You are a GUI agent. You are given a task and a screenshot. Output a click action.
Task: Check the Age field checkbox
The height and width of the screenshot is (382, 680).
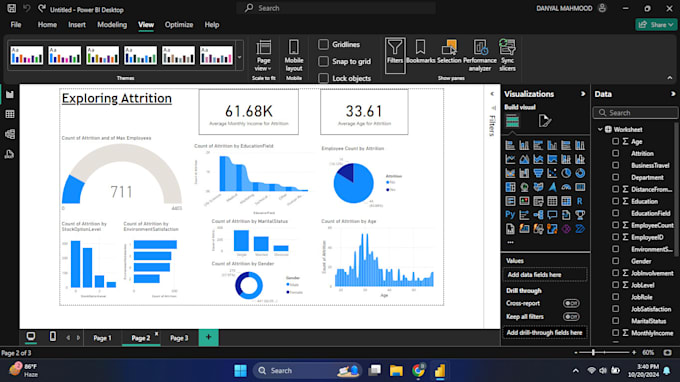point(615,141)
